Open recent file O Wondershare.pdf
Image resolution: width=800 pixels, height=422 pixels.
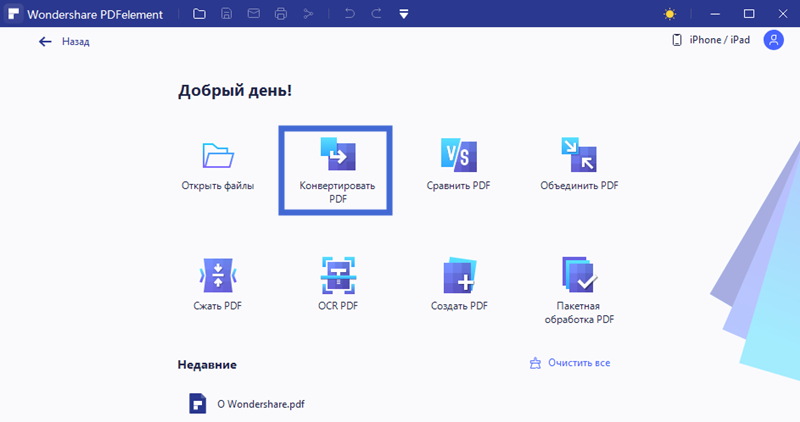pyautogui.click(x=261, y=404)
